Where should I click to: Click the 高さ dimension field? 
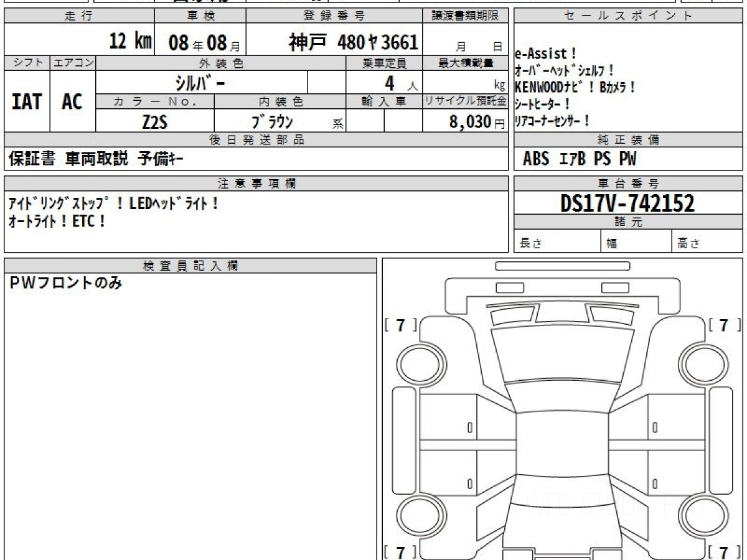tap(707, 241)
